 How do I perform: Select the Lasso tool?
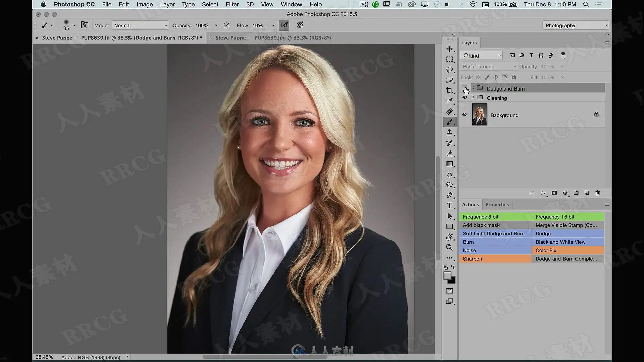click(x=449, y=70)
